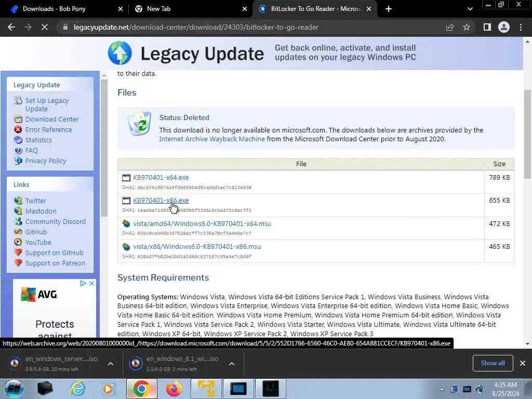Image resolution: width=532 pixels, height=399 pixels.
Task: Open the Chrome three-dot menu
Action: pyautogui.click(x=521, y=27)
